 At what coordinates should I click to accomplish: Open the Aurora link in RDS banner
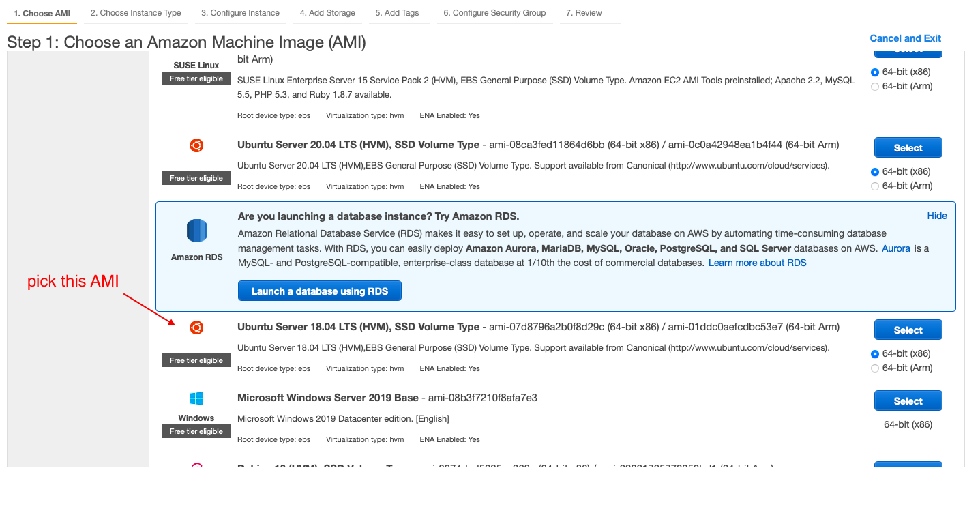point(896,248)
